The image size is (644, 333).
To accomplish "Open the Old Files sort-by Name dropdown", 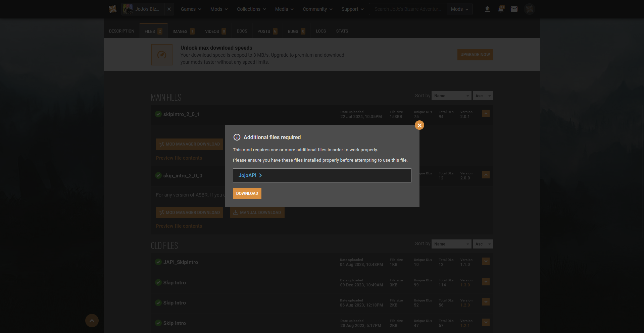I will [451, 244].
